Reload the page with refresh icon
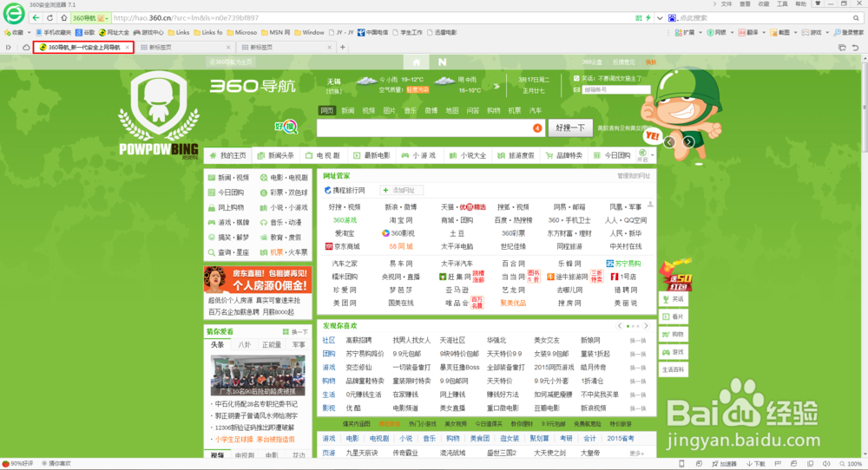The width and height of the screenshot is (868, 470). (x=49, y=17)
